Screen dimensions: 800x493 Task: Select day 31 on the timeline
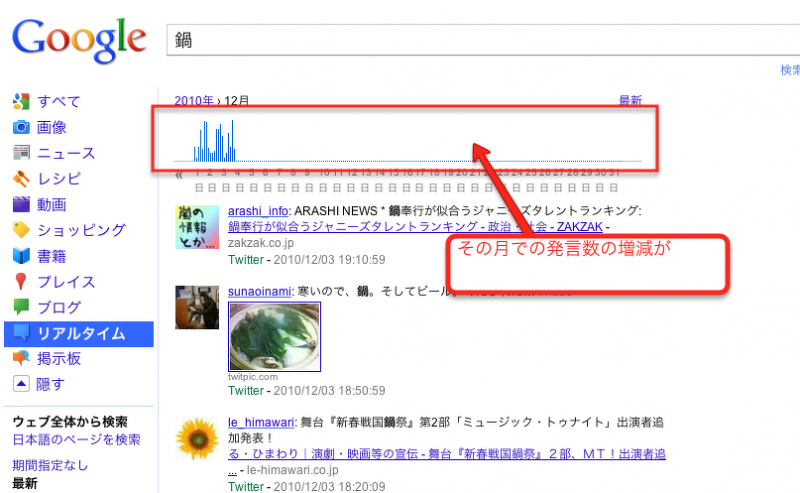tap(614, 181)
